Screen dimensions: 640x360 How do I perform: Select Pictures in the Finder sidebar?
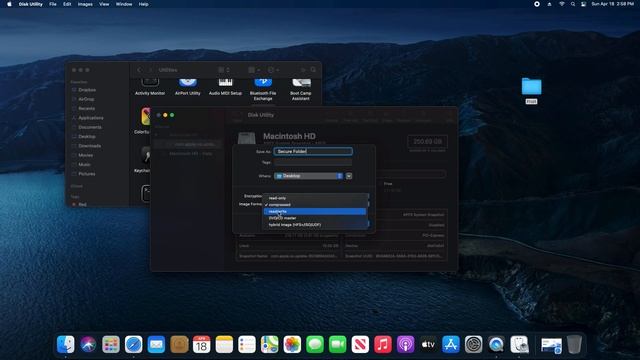(87, 174)
